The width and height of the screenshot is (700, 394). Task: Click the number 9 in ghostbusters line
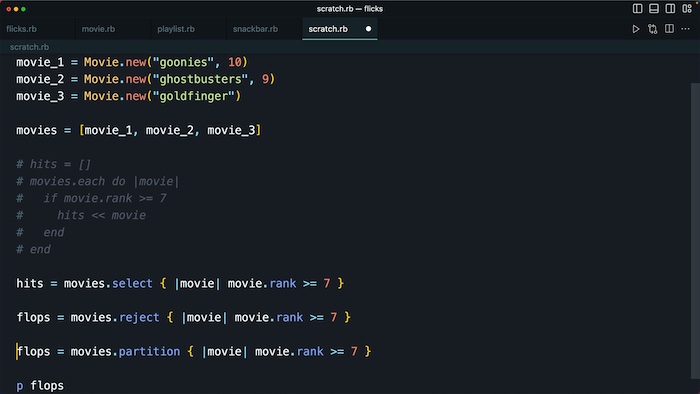point(266,79)
